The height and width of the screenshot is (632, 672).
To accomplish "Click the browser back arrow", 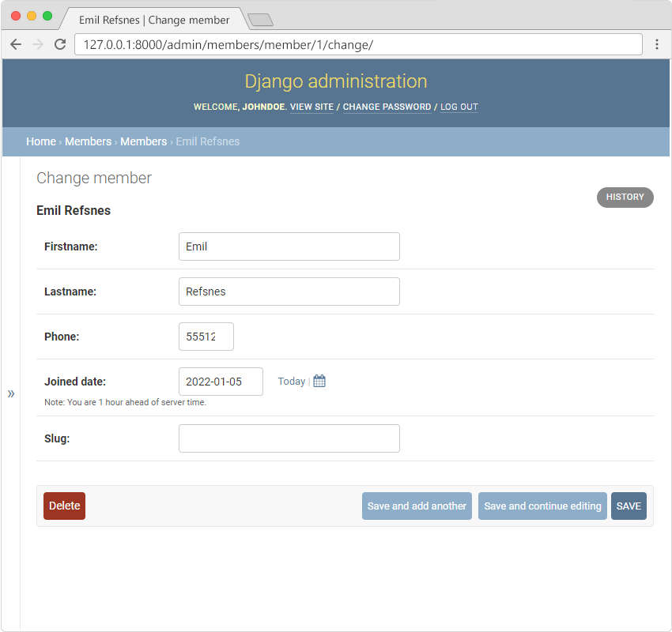I will (16, 44).
